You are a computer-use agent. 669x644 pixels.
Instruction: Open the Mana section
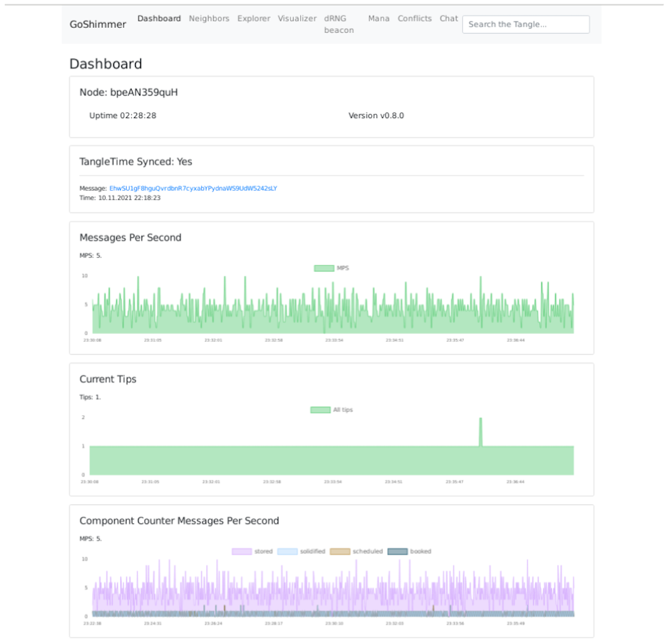point(379,18)
